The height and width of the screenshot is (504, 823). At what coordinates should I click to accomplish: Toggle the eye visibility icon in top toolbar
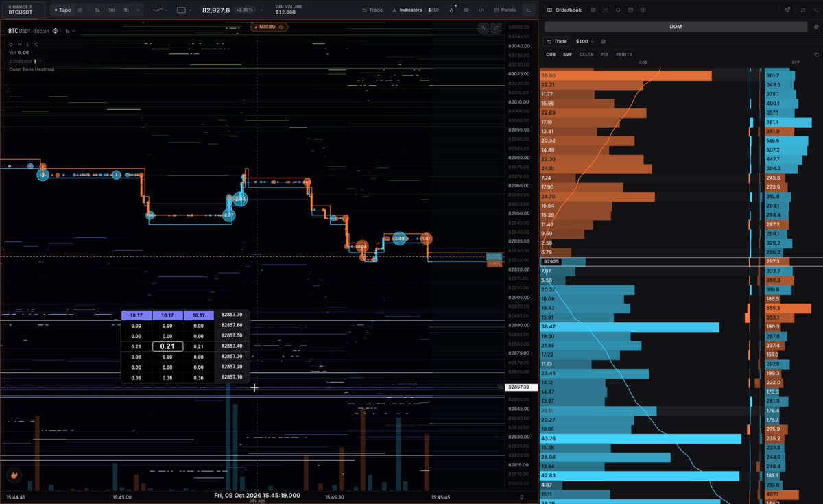click(x=466, y=10)
